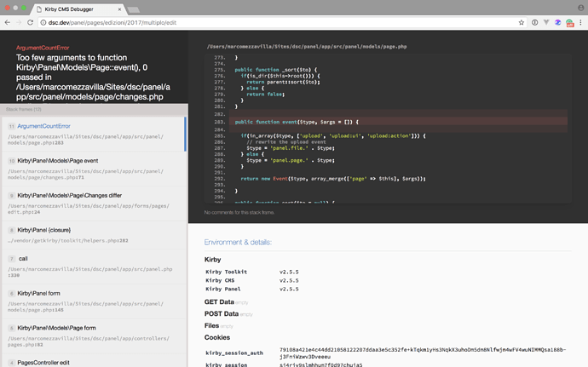Click the page.php file path above the code
Image resolution: width=588 pixels, height=367 pixels.
point(307,47)
